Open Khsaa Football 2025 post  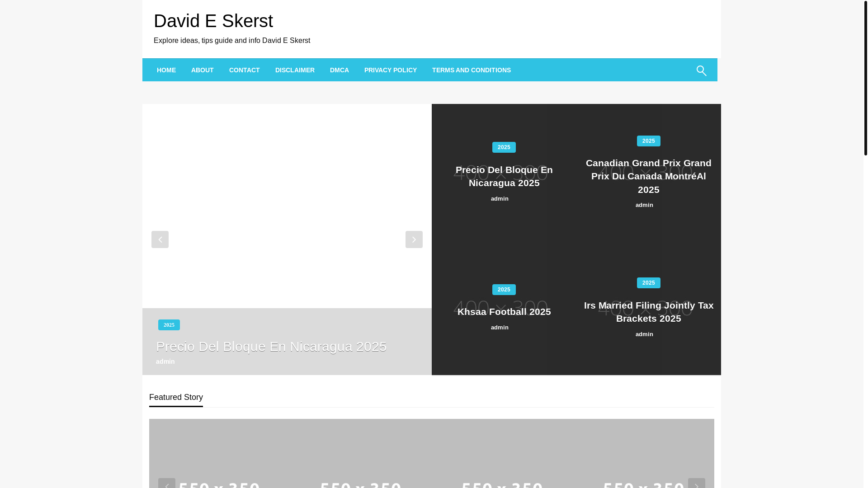[x=504, y=312]
